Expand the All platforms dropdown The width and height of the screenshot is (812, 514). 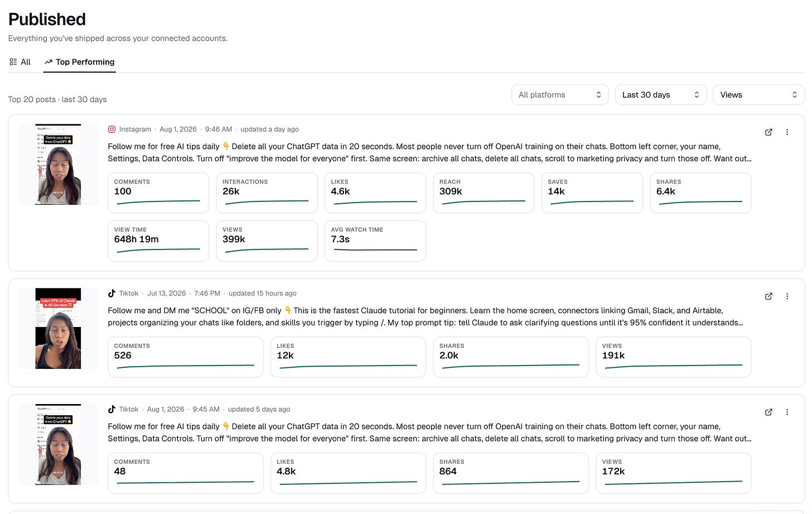pos(559,95)
